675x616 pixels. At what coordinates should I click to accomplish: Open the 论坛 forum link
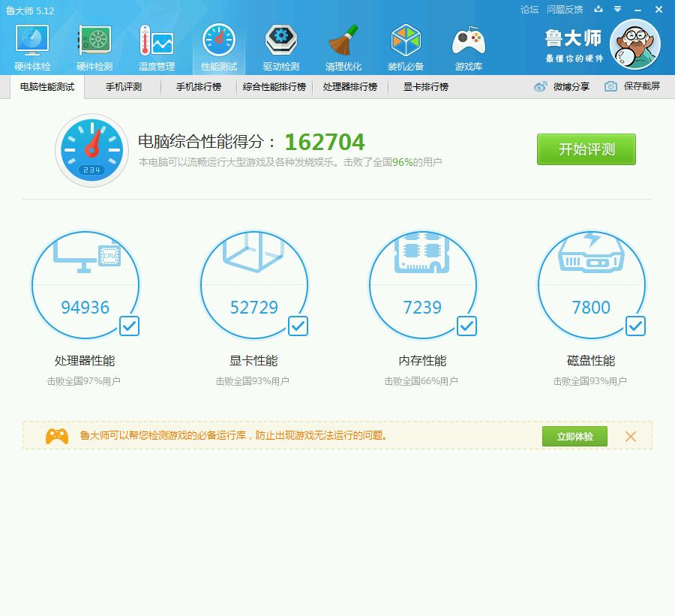pyautogui.click(x=529, y=10)
